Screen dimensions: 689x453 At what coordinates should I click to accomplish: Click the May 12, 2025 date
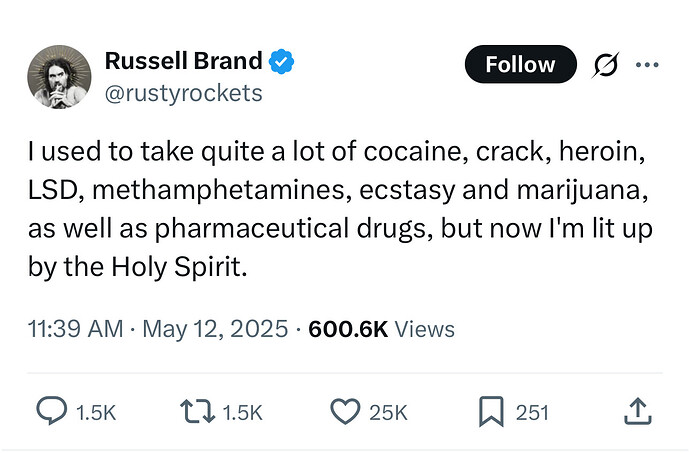215,329
